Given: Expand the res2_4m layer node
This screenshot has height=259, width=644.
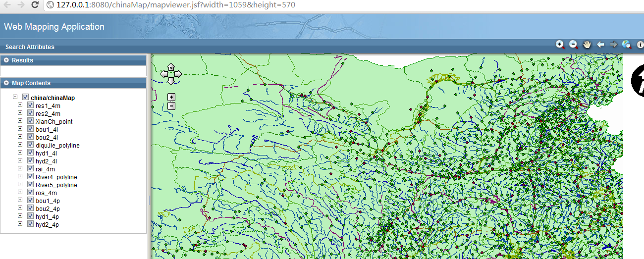Looking at the screenshot, I should (x=20, y=113).
